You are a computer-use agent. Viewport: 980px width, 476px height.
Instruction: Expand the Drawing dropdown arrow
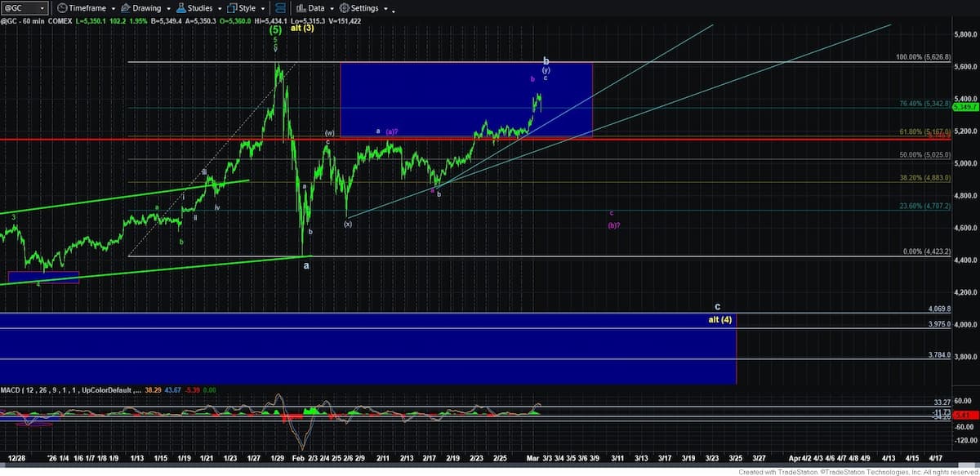pyautogui.click(x=168, y=9)
